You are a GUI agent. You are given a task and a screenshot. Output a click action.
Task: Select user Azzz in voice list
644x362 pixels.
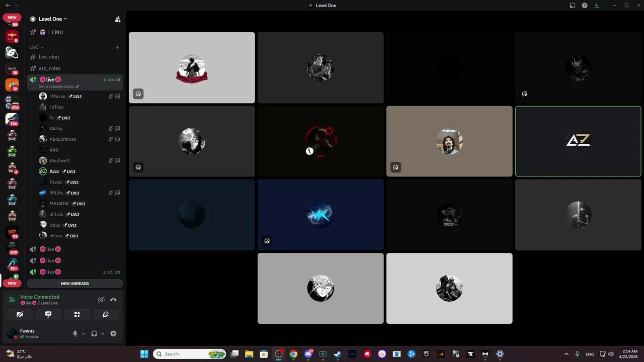point(79,171)
